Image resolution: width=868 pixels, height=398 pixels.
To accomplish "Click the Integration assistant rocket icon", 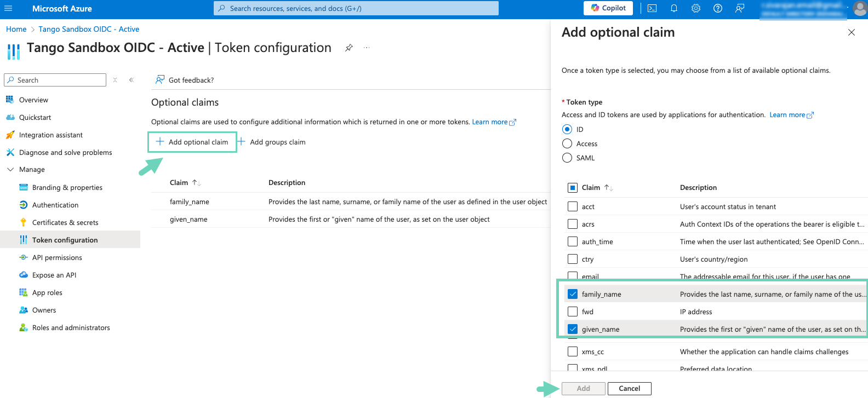I will (10, 135).
